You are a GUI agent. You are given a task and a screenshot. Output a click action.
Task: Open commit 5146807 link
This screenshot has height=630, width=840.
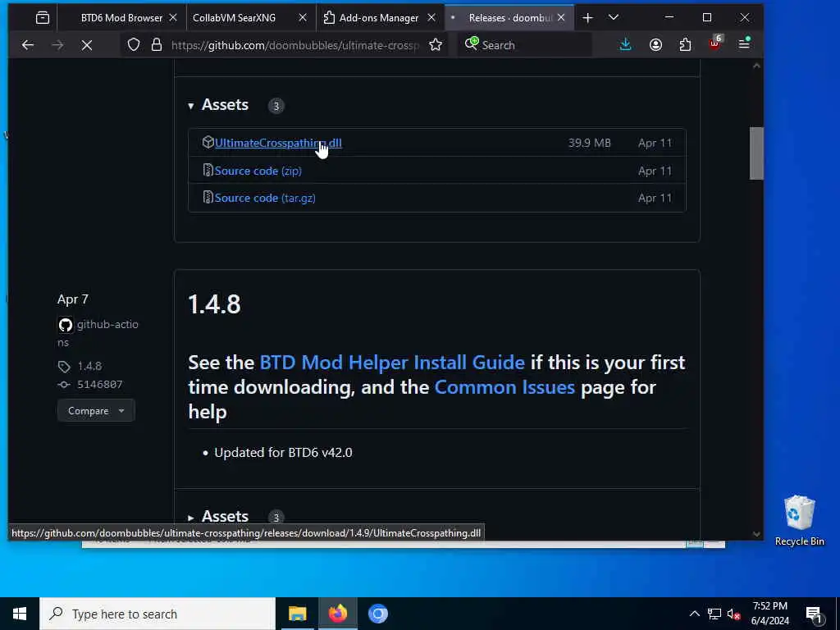pyautogui.click(x=99, y=385)
